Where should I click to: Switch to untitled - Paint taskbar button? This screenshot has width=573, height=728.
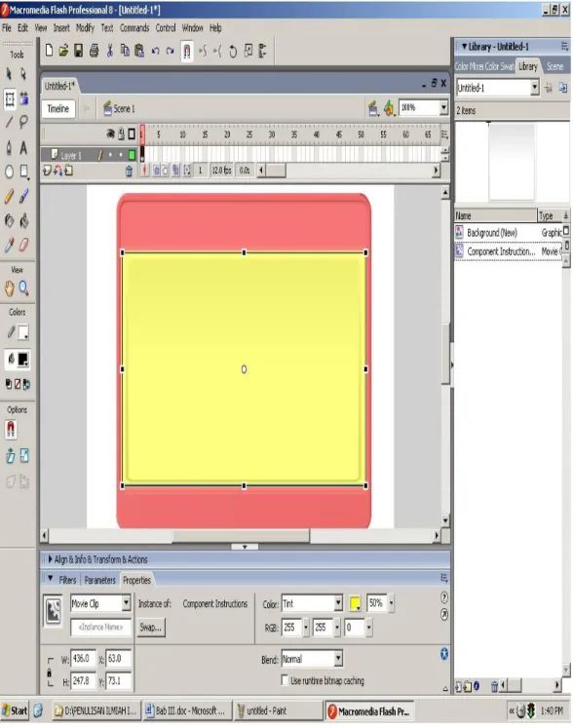point(279,710)
